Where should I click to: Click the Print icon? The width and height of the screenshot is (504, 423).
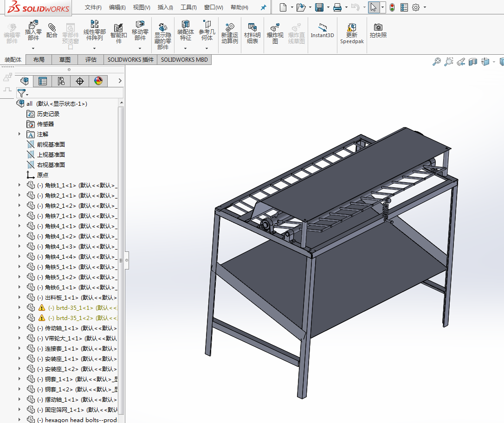point(337,7)
